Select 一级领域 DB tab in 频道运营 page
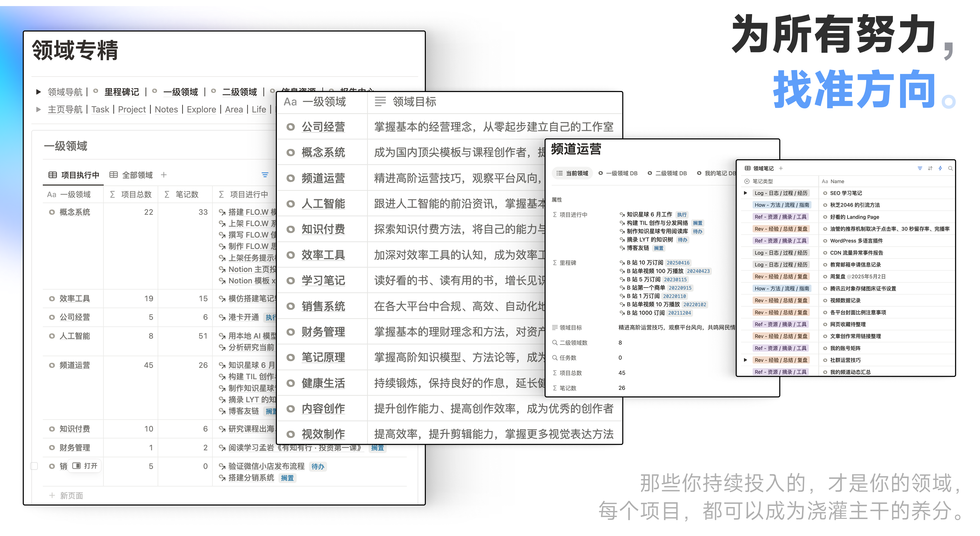The width and height of the screenshot is (980, 536). (618, 173)
